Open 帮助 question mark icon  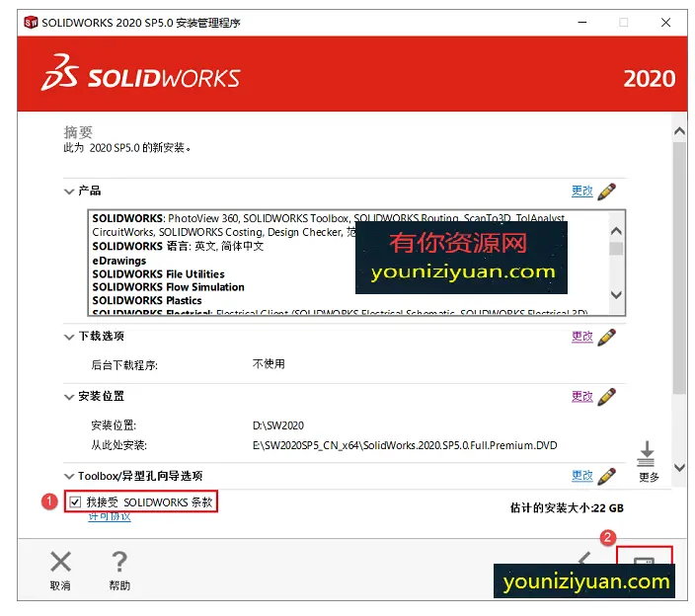pyautogui.click(x=119, y=562)
